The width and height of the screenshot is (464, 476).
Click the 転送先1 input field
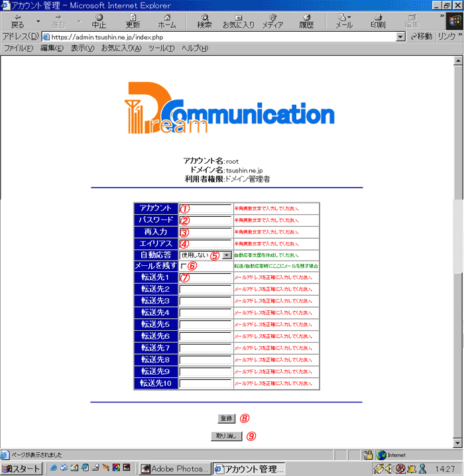(x=205, y=277)
